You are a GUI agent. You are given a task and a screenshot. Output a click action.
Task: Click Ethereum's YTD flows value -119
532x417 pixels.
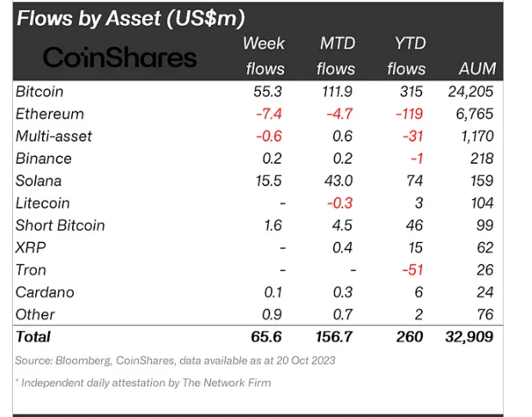coord(408,113)
